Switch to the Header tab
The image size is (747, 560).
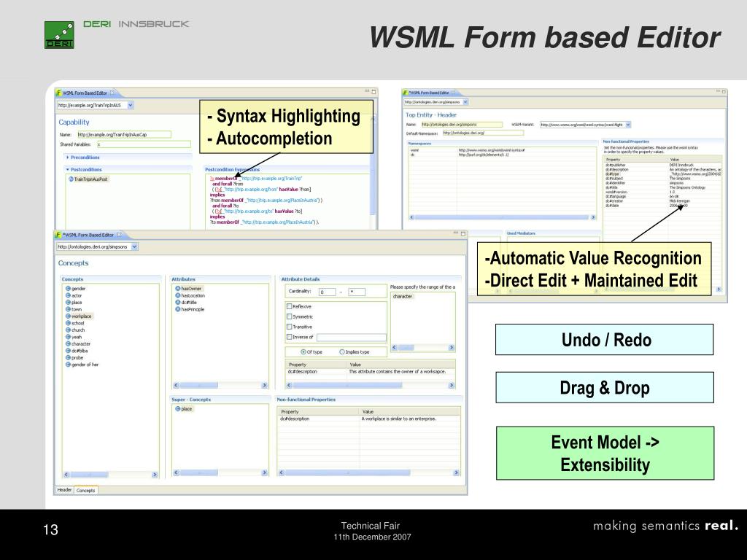point(64,490)
